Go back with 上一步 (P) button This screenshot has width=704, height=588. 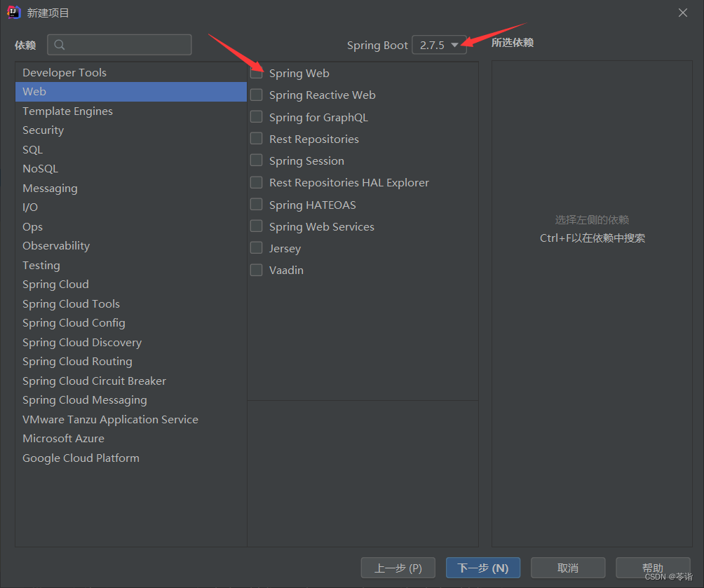tap(398, 568)
